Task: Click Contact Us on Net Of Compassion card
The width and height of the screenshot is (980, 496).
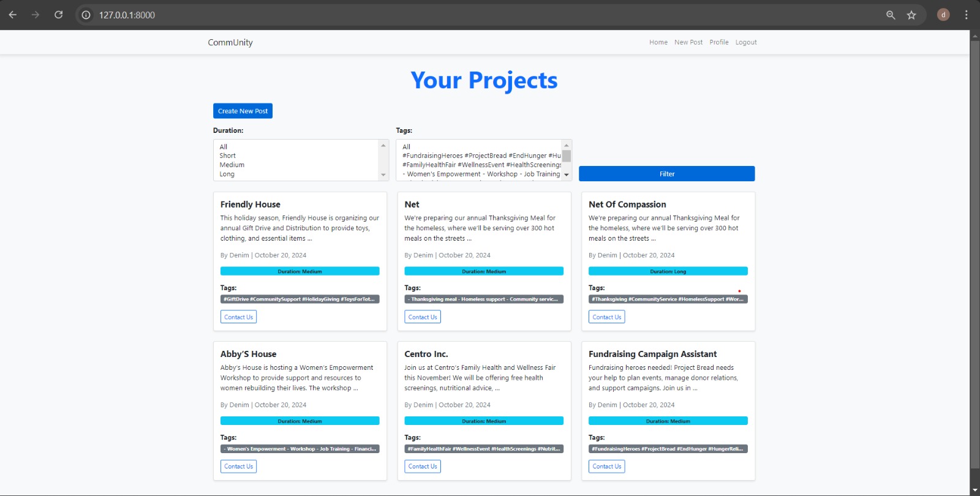Action: click(606, 317)
